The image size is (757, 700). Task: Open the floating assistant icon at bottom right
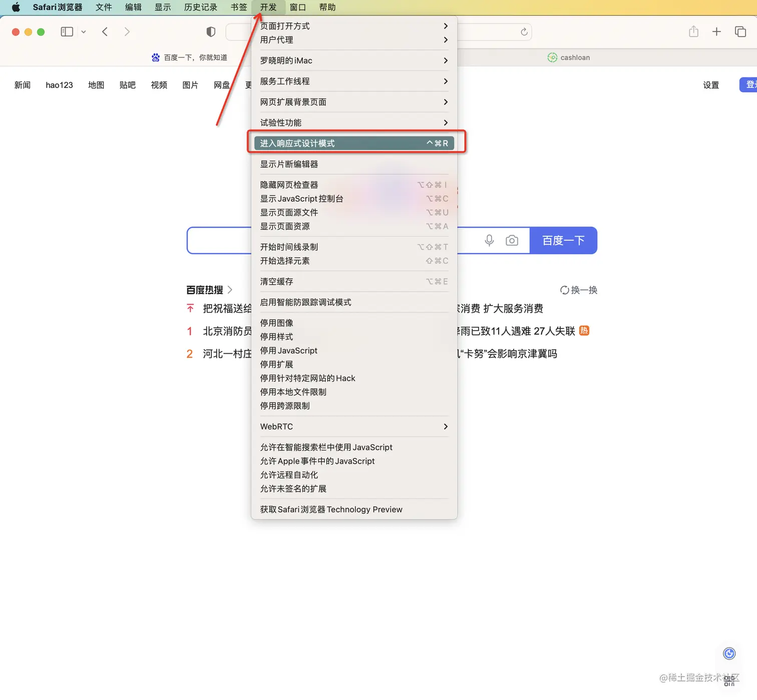(x=729, y=653)
